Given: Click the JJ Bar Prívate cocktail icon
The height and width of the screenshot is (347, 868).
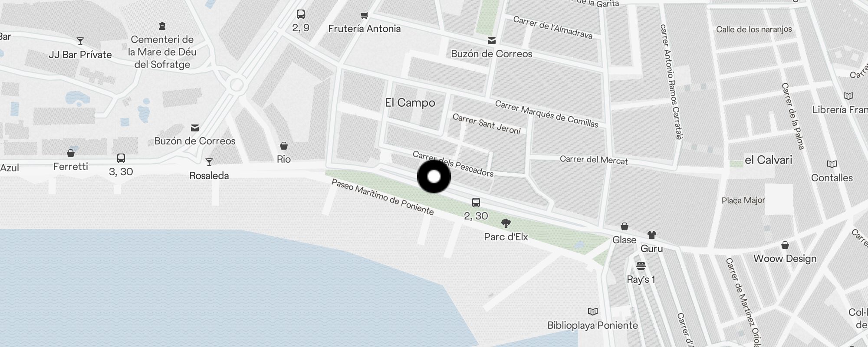Looking at the screenshot, I should (x=80, y=41).
